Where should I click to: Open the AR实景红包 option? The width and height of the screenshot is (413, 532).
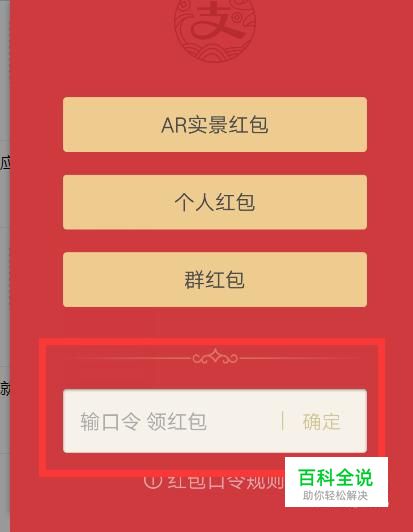pos(215,125)
